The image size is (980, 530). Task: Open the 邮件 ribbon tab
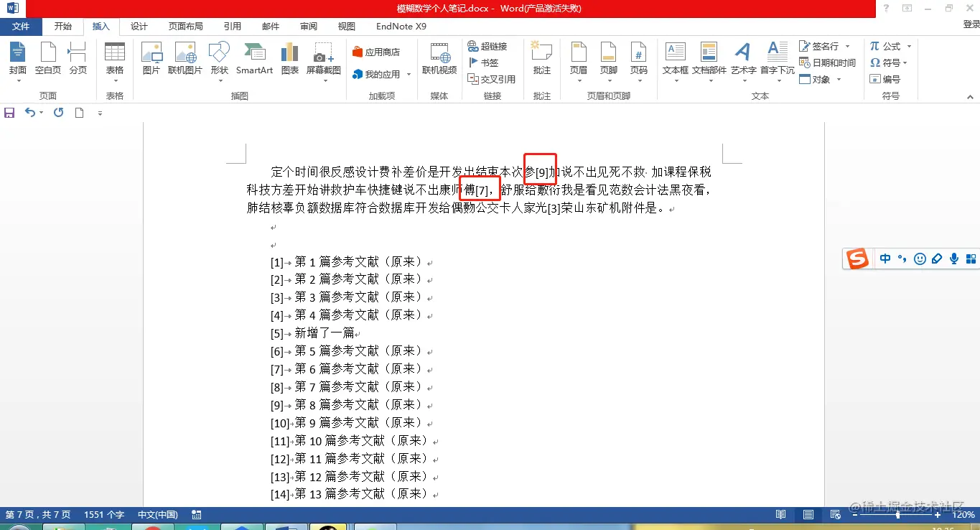click(270, 26)
